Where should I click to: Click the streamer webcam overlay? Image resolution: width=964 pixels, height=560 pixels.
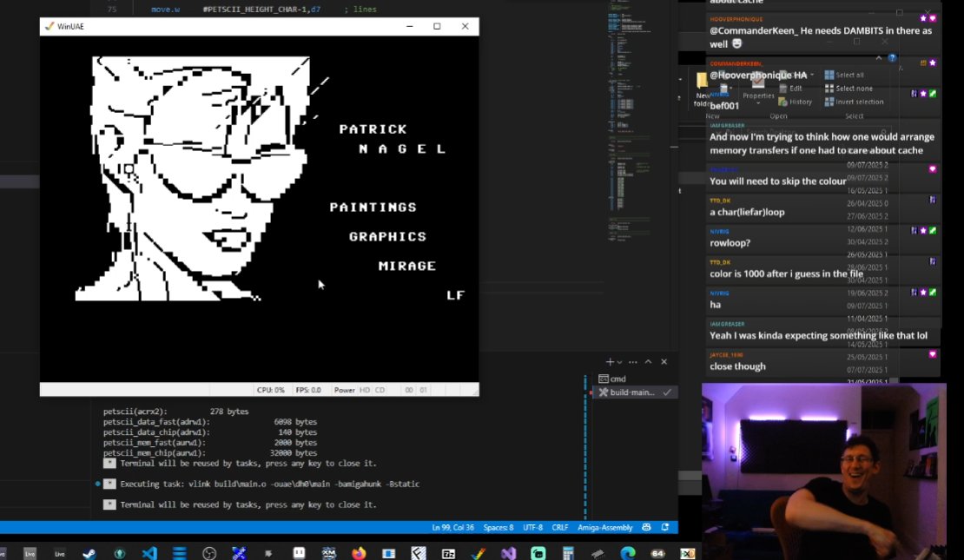click(824, 471)
